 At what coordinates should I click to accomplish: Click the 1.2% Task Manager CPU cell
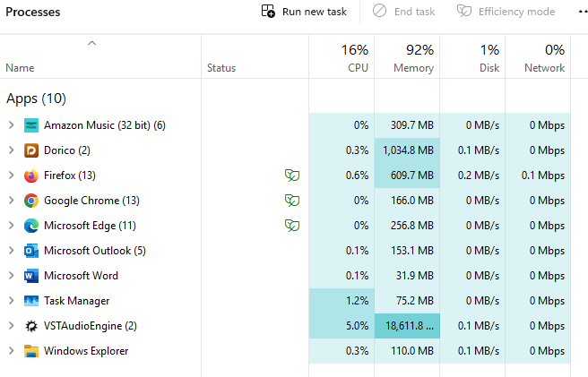pyautogui.click(x=342, y=301)
